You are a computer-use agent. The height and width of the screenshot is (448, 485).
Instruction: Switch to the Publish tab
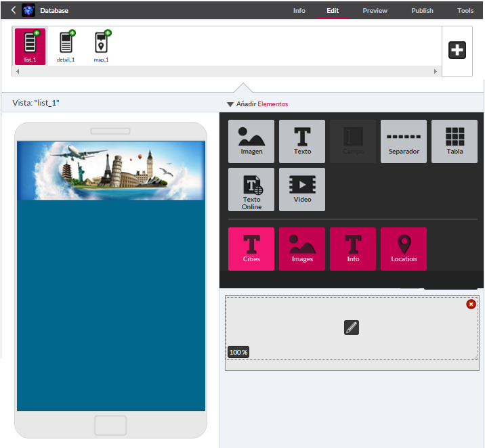point(422,11)
